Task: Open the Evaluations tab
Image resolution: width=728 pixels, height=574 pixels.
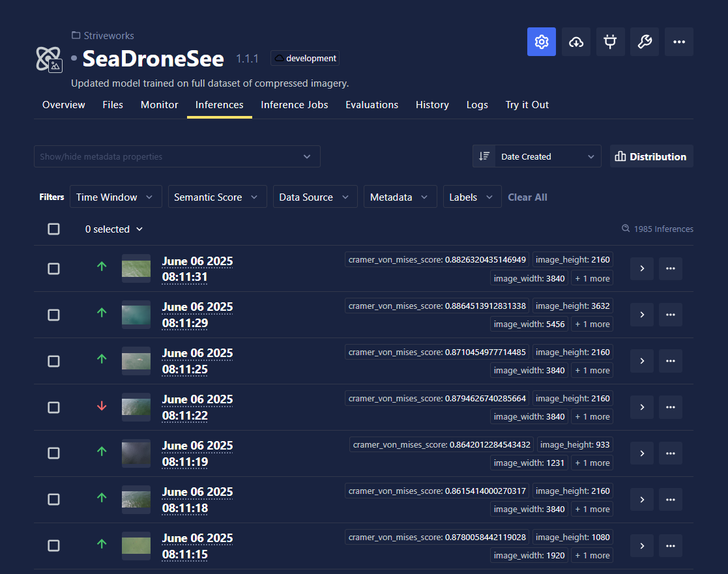Action: pyautogui.click(x=371, y=105)
